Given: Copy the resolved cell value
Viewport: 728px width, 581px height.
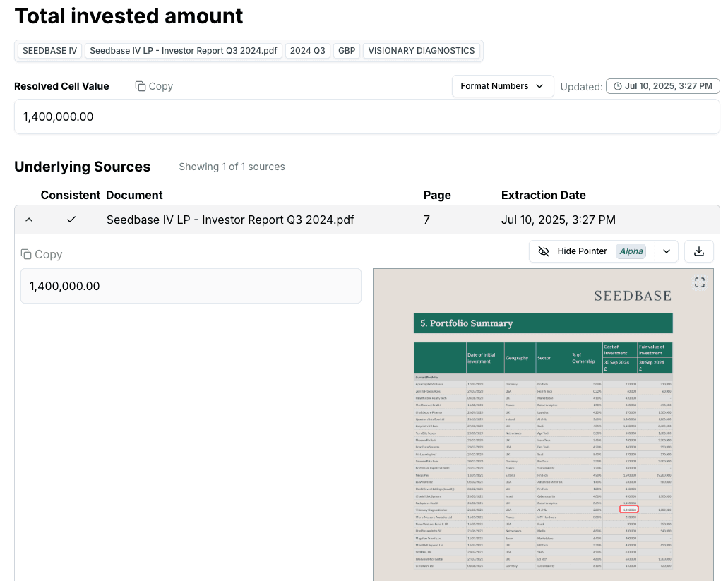Looking at the screenshot, I should point(154,86).
